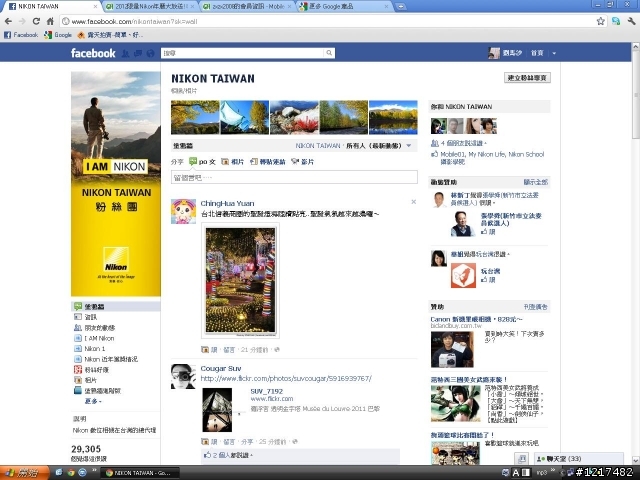640x480 pixels.
Task: Click the SUV_7192 link title
Action: [267, 391]
